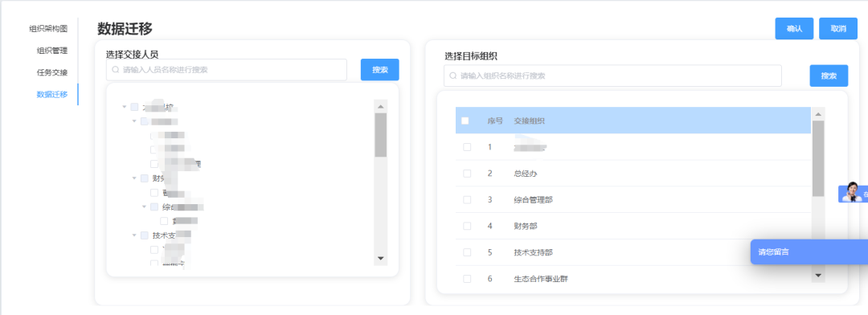
Task: Select the 数据迁移 sidebar item
Action: (52, 94)
